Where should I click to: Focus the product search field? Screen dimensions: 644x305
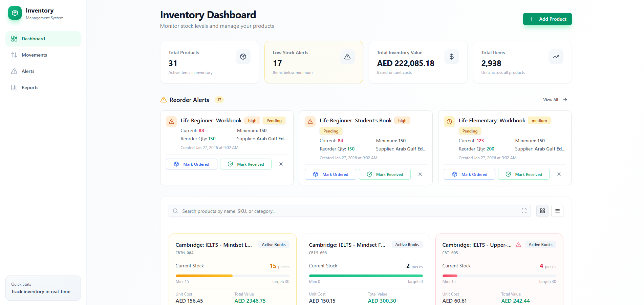[x=349, y=211]
